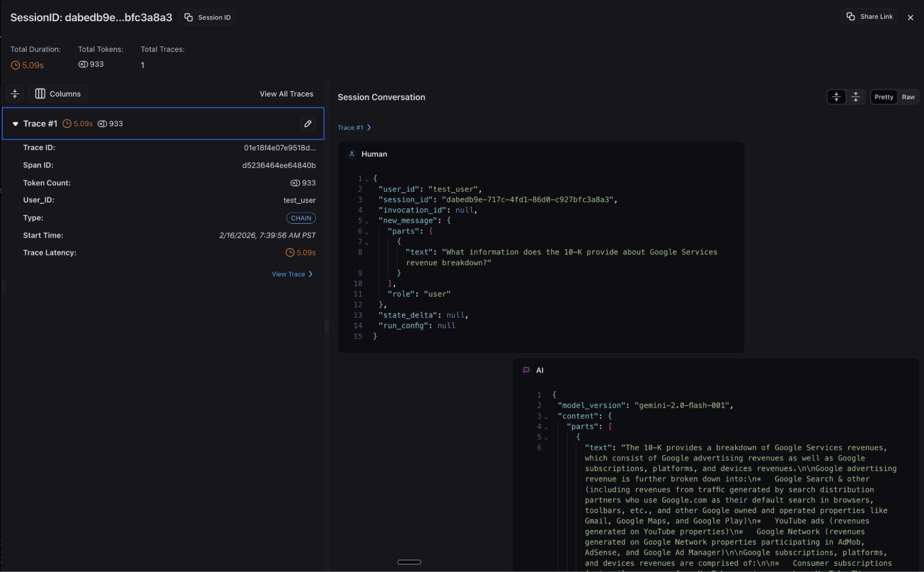Fold JSON line 6 parts array in Human message
The image size is (924, 572).
(x=367, y=232)
